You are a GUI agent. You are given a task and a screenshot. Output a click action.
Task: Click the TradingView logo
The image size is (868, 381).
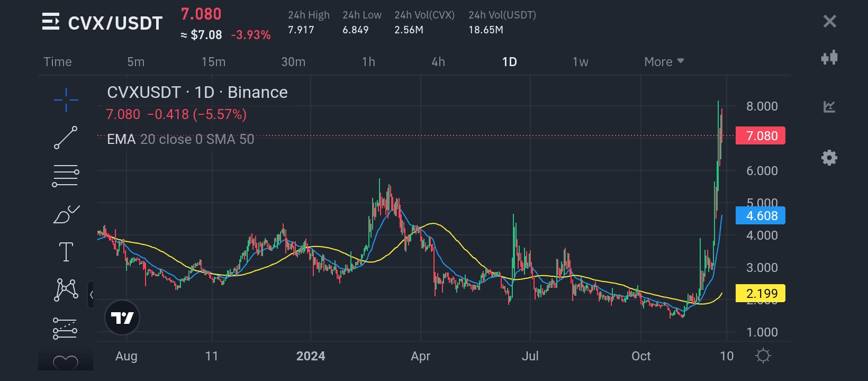coord(122,317)
